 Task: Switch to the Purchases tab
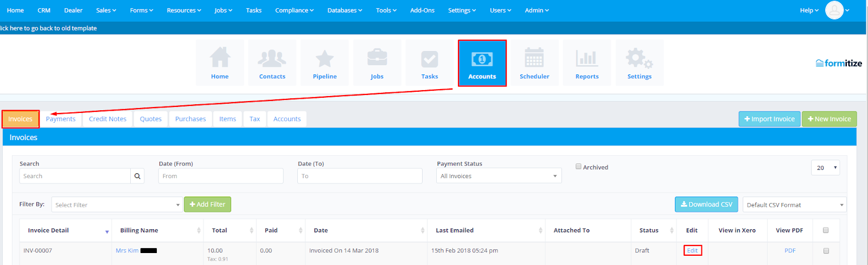[x=190, y=119]
